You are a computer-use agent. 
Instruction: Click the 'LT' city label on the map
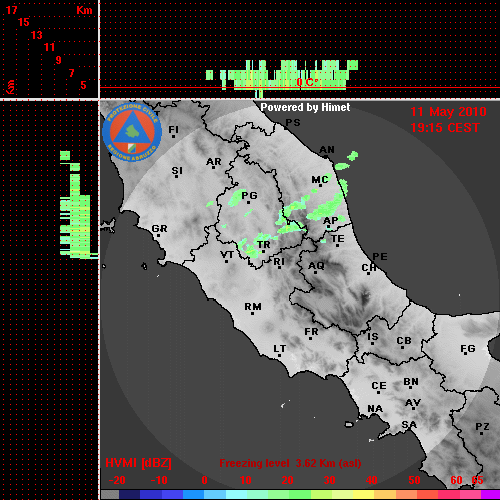click(280, 349)
